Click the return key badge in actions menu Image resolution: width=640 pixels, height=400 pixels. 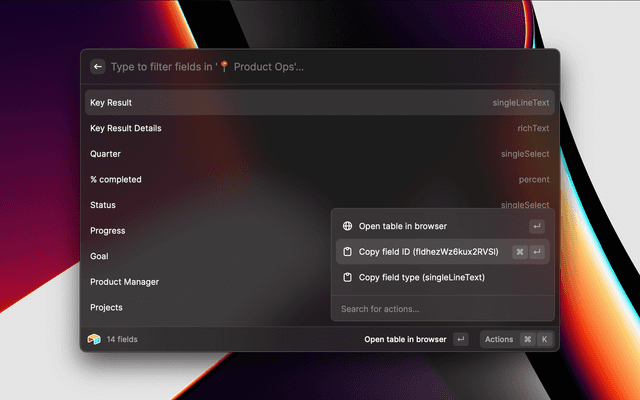tap(537, 226)
